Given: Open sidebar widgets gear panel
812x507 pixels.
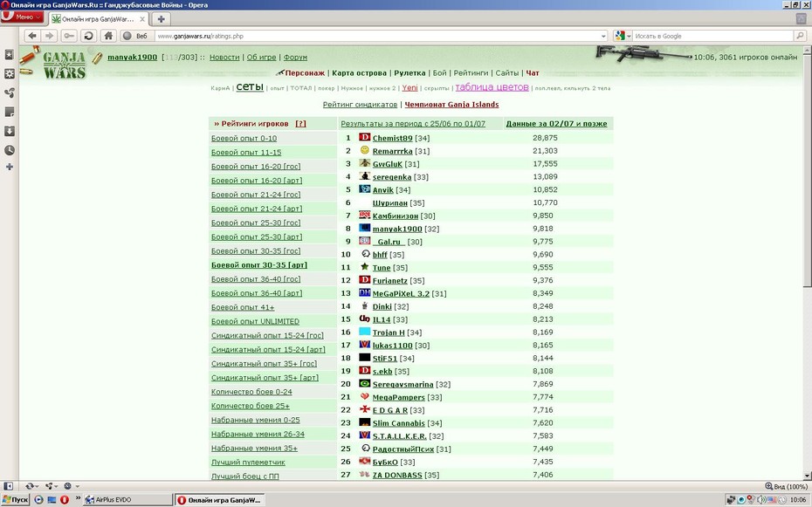Looking at the screenshot, I should coord(10,73).
